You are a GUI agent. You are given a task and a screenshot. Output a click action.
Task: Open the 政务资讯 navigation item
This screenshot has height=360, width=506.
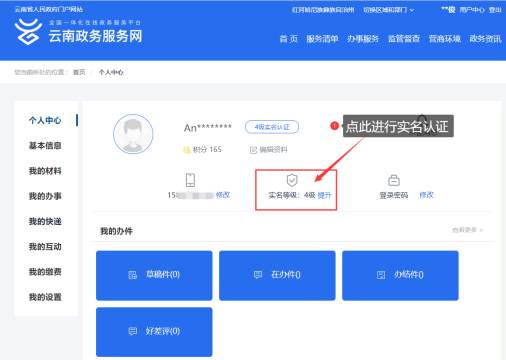[x=485, y=39]
